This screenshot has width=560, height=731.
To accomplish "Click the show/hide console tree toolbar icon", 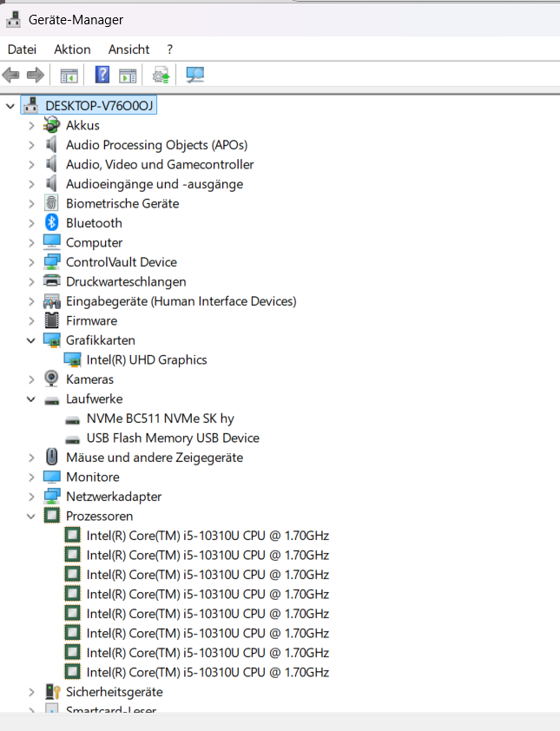I will coord(69,75).
